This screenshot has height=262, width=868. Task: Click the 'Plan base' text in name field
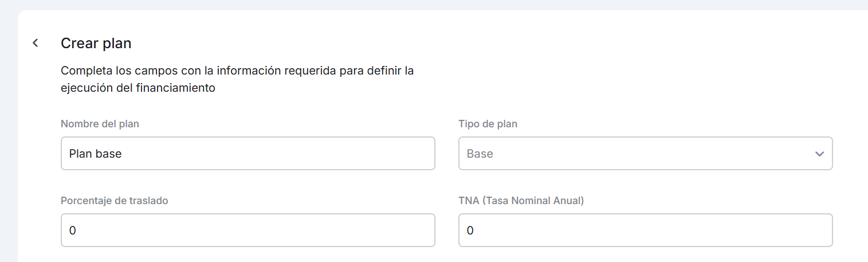(95, 154)
